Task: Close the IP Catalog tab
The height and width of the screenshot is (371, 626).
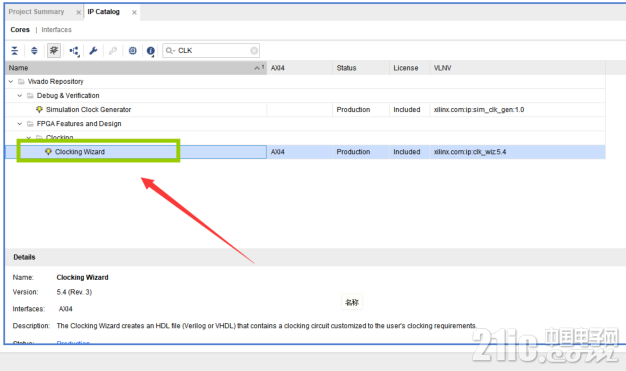Action: click(x=135, y=12)
